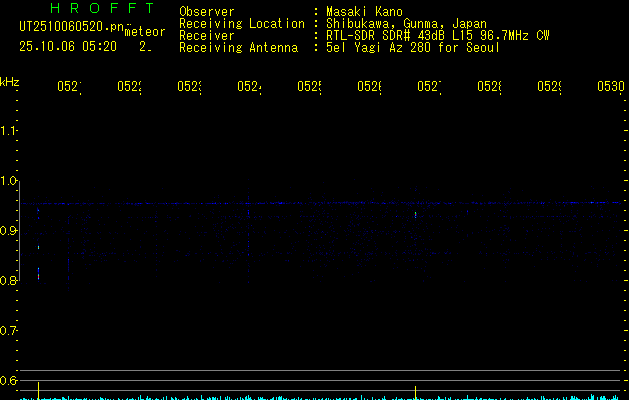Screen dimensions: 629x400
Task: Click the 0527 time axis label
Action: click(x=429, y=86)
